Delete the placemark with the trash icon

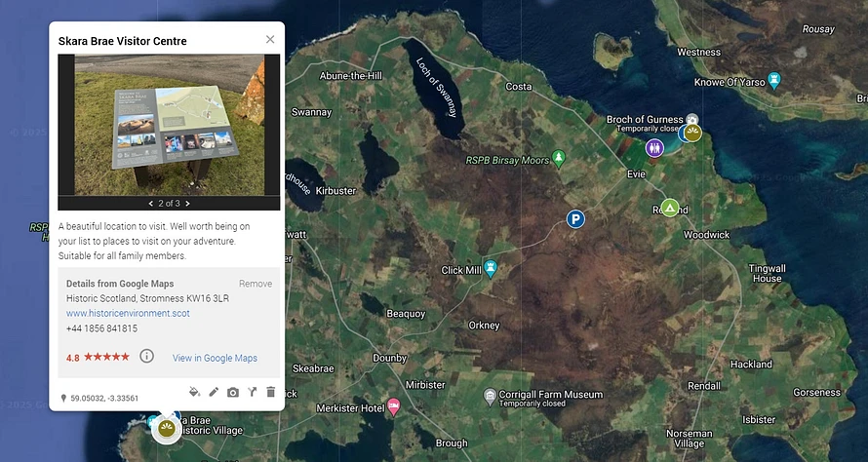point(271,392)
